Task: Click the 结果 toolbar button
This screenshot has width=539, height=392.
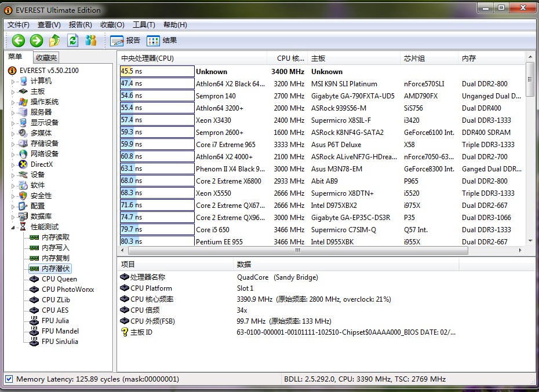Action: coord(162,41)
